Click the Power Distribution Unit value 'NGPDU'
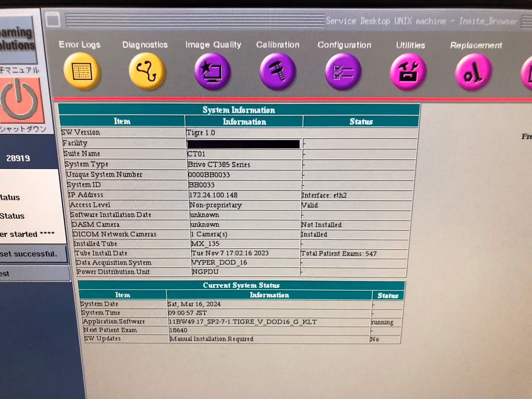 pyautogui.click(x=205, y=272)
